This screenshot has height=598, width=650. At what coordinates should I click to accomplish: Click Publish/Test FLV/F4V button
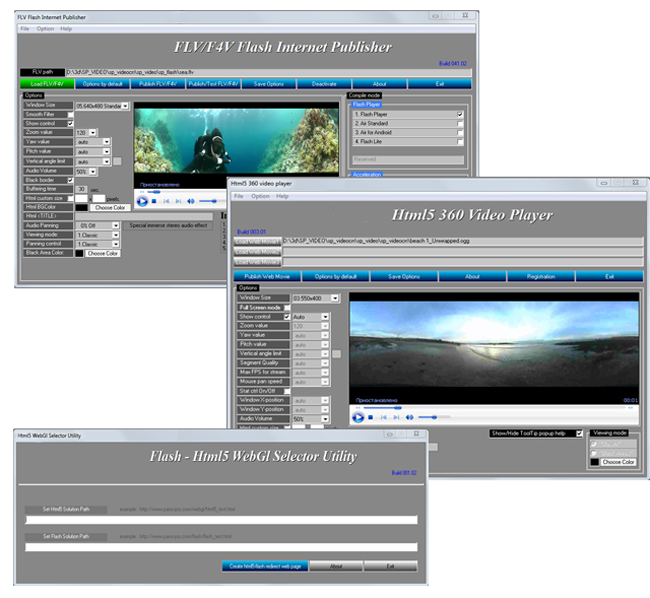[x=213, y=84]
